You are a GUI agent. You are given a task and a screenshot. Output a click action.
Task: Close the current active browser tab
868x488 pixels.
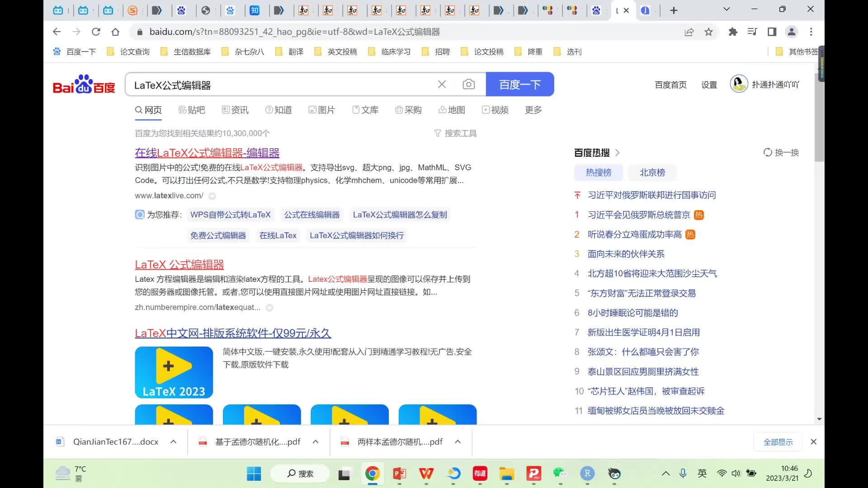pos(626,10)
